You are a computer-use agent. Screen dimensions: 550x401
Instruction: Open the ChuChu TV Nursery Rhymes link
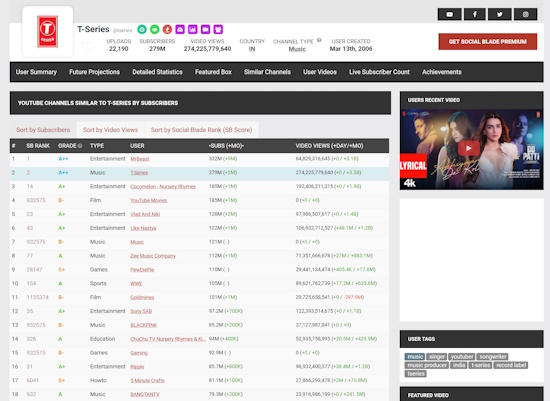pos(168,339)
